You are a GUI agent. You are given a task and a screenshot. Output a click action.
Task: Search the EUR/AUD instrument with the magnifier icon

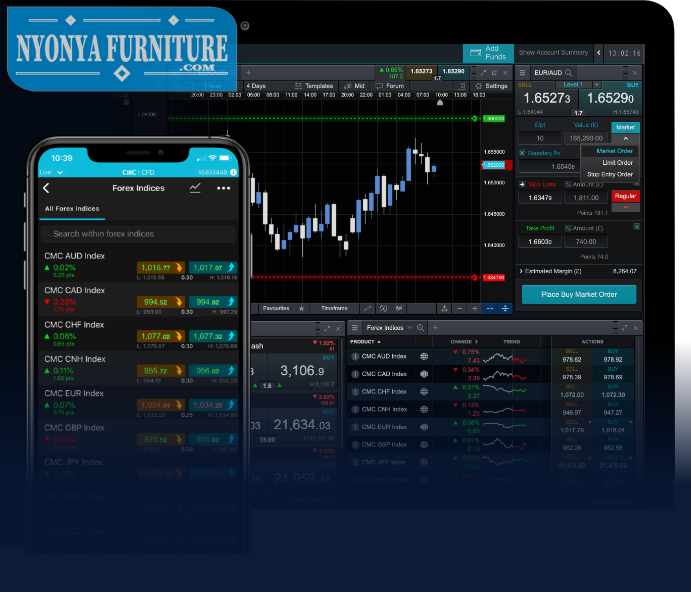tap(568, 73)
